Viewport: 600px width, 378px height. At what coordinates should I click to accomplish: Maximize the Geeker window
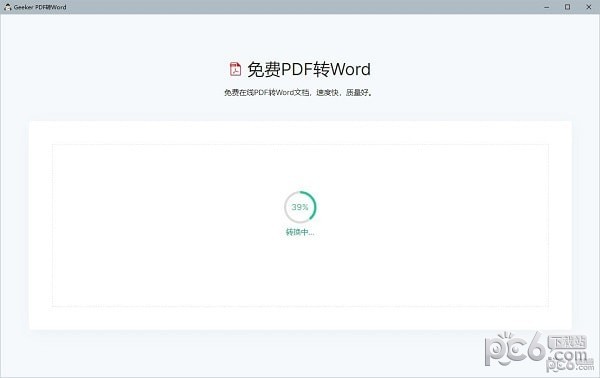click(x=567, y=7)
